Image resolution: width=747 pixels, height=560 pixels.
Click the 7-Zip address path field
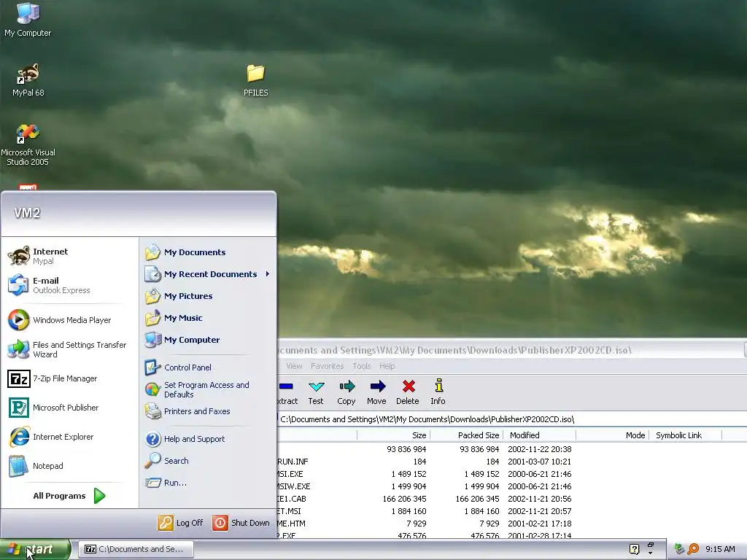[511, 419]
